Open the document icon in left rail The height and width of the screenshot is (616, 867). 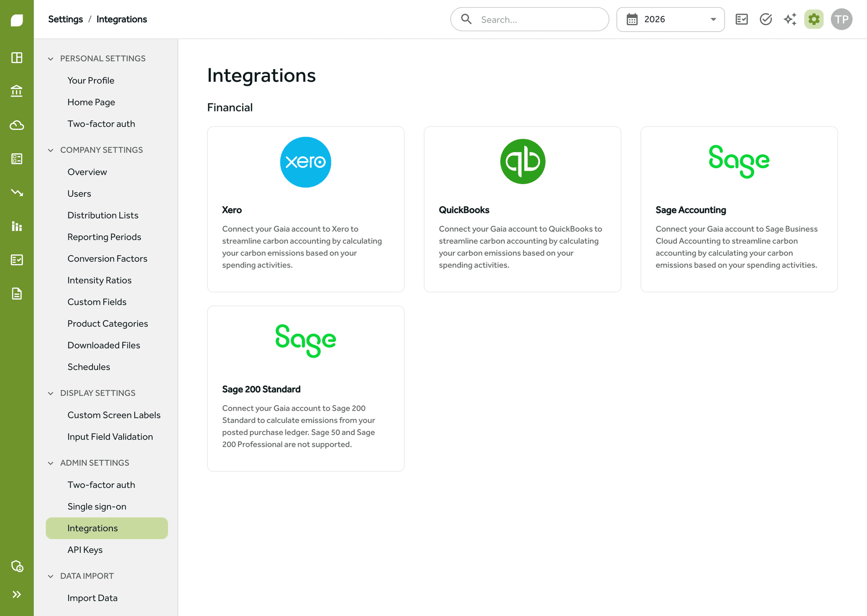[17, 294]
